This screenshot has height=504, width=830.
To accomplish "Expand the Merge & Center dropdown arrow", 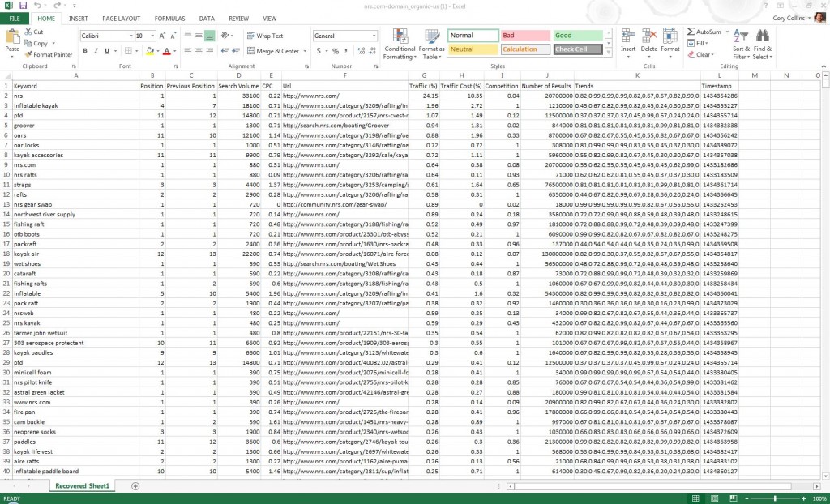I will click(304, 51).
